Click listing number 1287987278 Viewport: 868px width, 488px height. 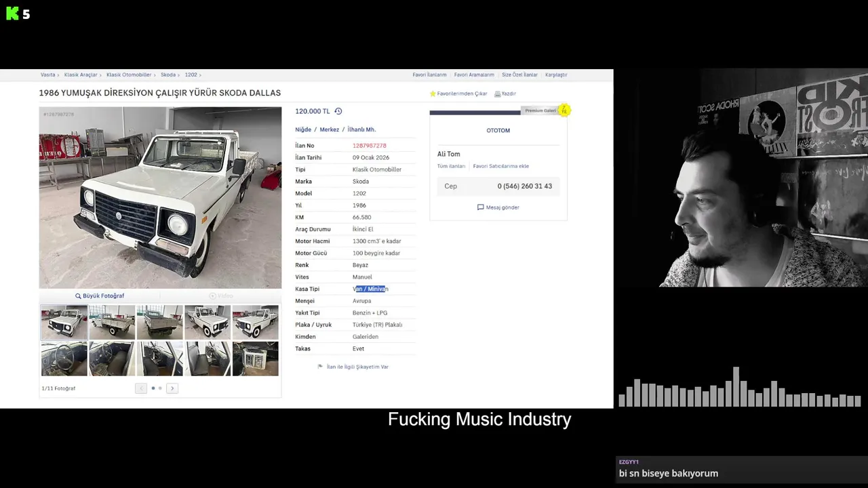point(369,146)
